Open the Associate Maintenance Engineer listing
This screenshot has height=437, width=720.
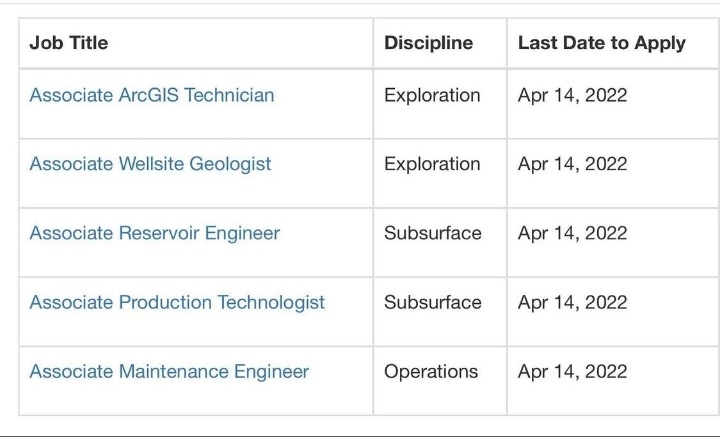[x=169, y=371]
